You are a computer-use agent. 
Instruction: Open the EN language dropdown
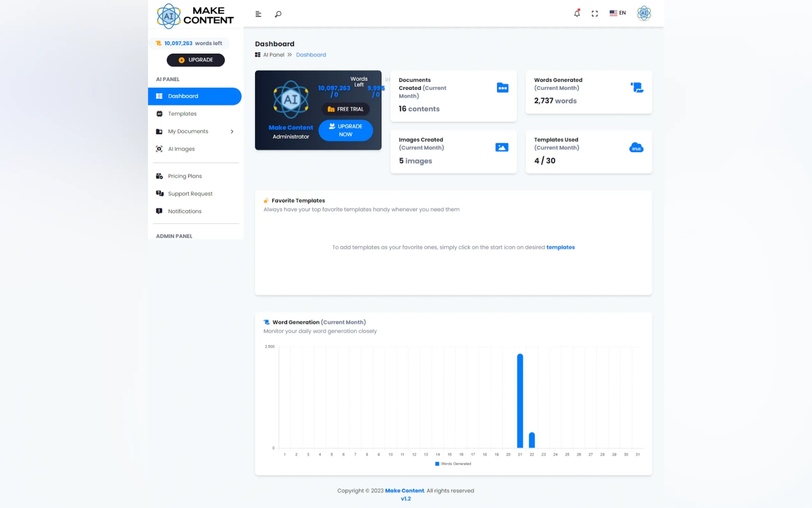click(x=618, y=13)
